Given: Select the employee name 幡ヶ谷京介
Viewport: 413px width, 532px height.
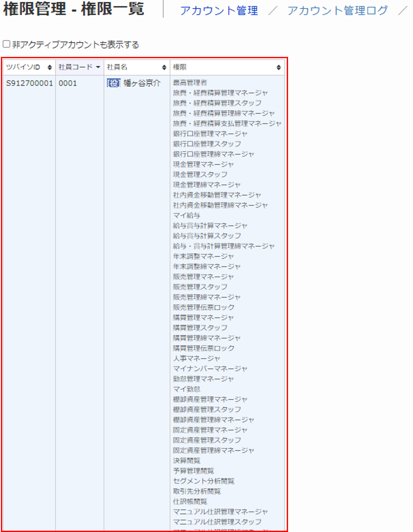Looking at the screenshot, I should 142,83.
